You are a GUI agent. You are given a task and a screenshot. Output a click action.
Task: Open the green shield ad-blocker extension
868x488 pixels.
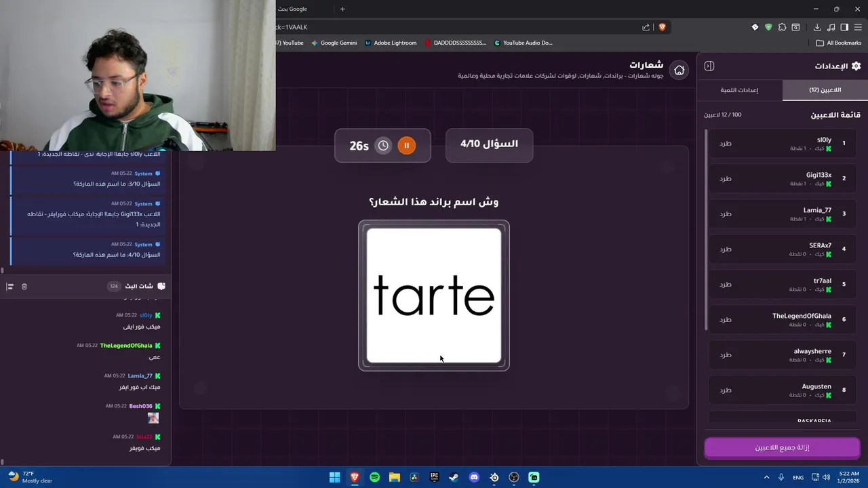[x=768, y=27]
